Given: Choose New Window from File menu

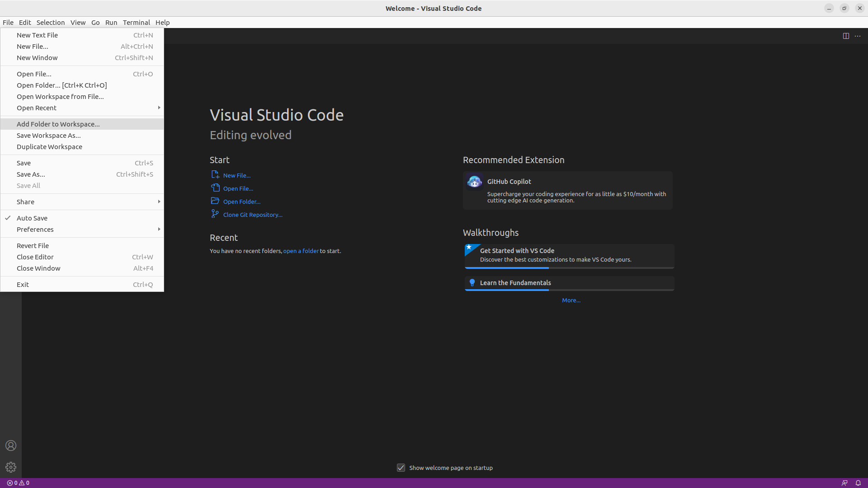Looking at the screenshot, I should (82, 58).
